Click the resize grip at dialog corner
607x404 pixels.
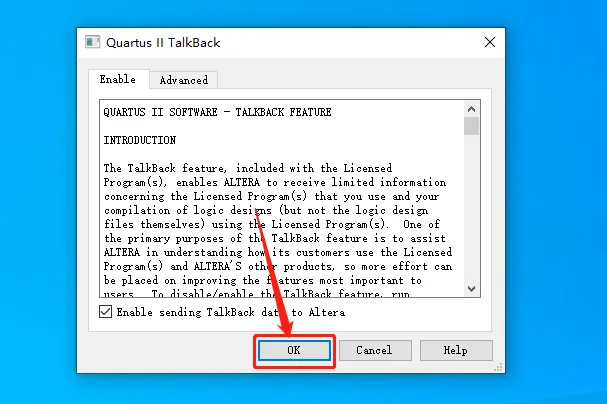pos(498,367)
